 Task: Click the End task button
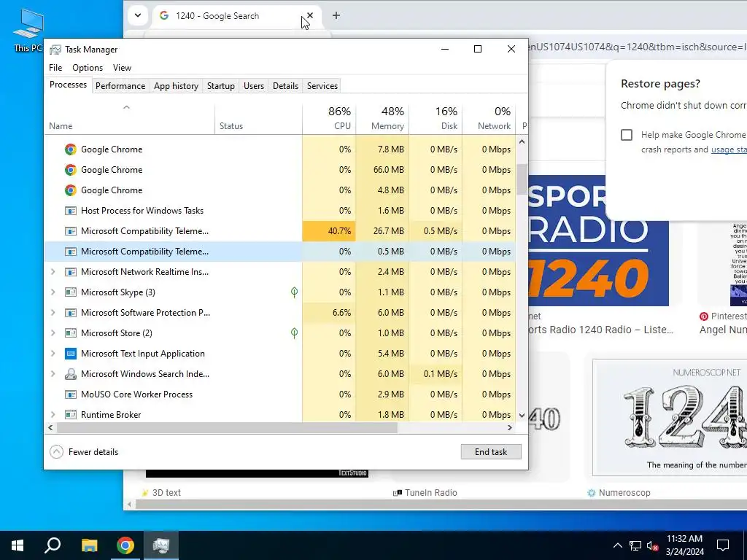coord(491,452)
